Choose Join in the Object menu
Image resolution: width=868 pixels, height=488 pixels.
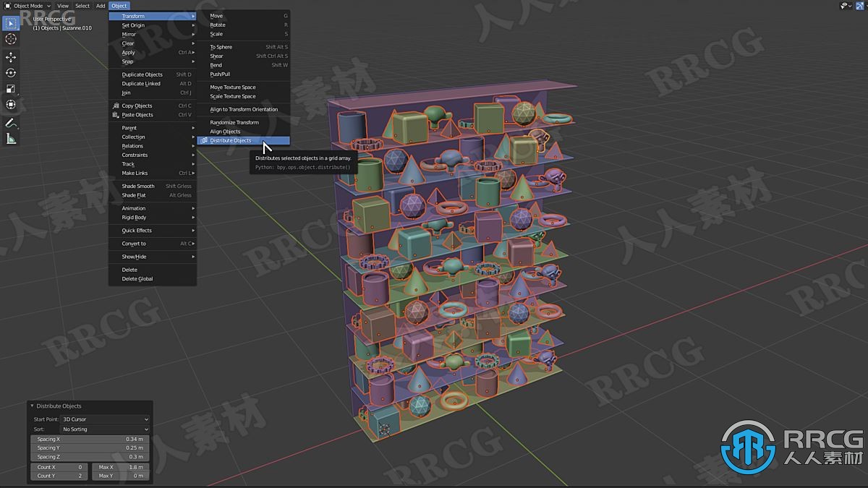point(153,93)
